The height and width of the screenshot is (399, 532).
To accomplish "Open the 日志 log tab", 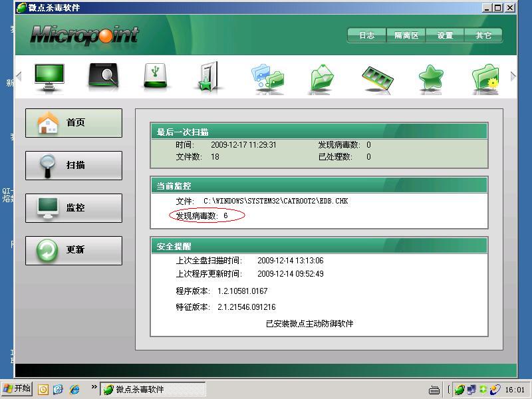I will tap(367, 35).
